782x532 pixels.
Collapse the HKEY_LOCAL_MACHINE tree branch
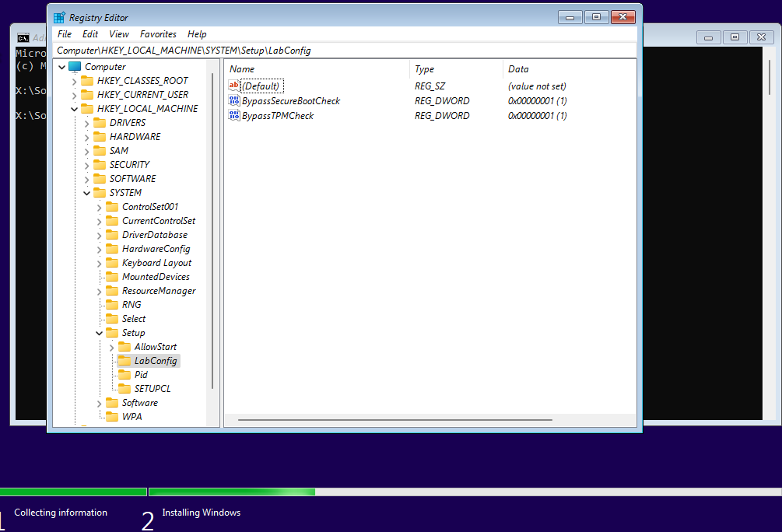[x=75, y=108]
